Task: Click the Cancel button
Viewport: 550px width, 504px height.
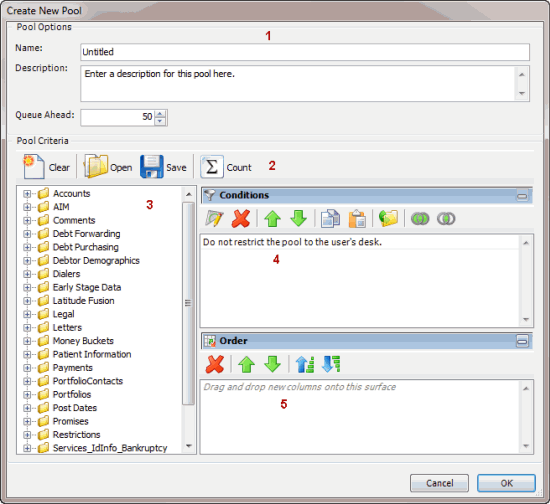Action: click(439, 483)
